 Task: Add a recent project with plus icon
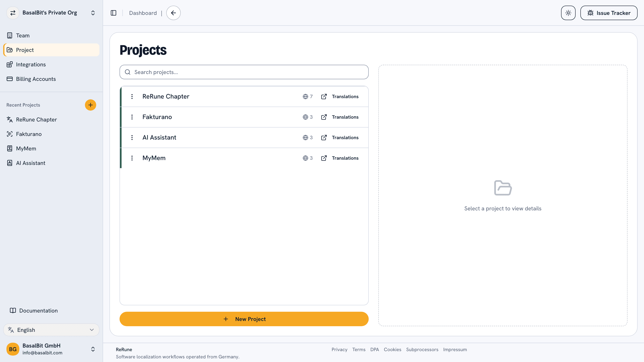coord(91,105)
